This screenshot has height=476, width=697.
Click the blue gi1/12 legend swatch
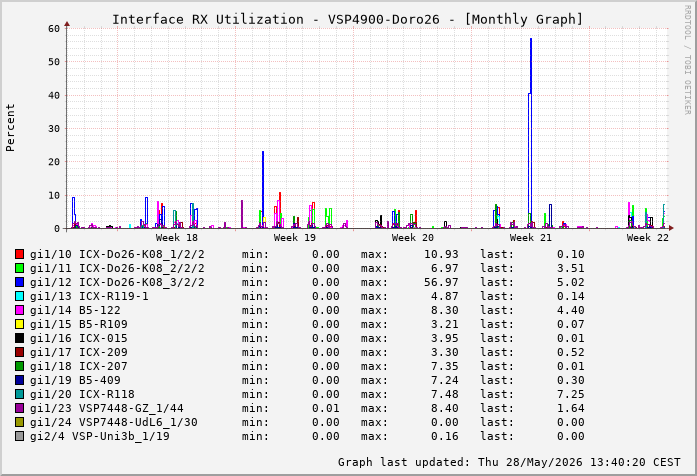[x=20, y=282]
